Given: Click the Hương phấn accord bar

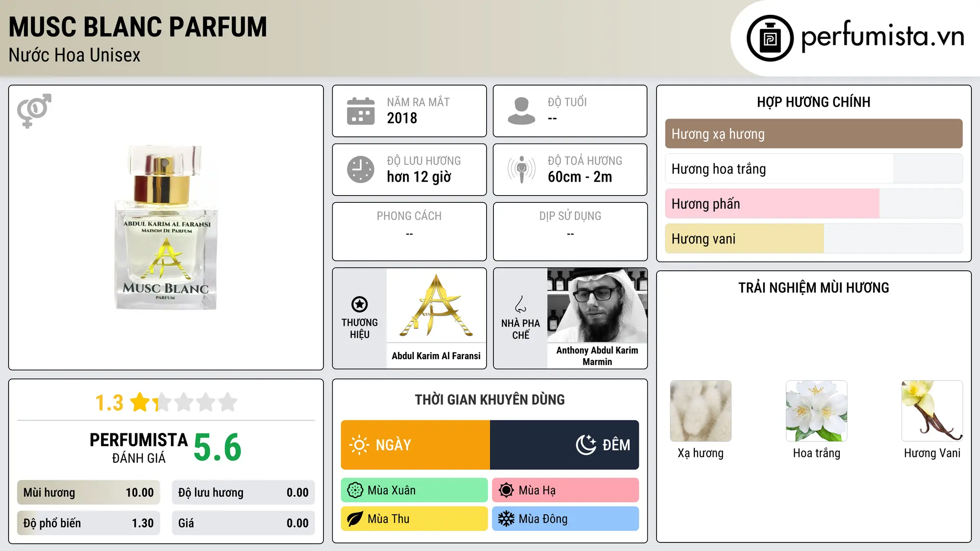Looking at the screenshot, I should [x=813, y=204].
